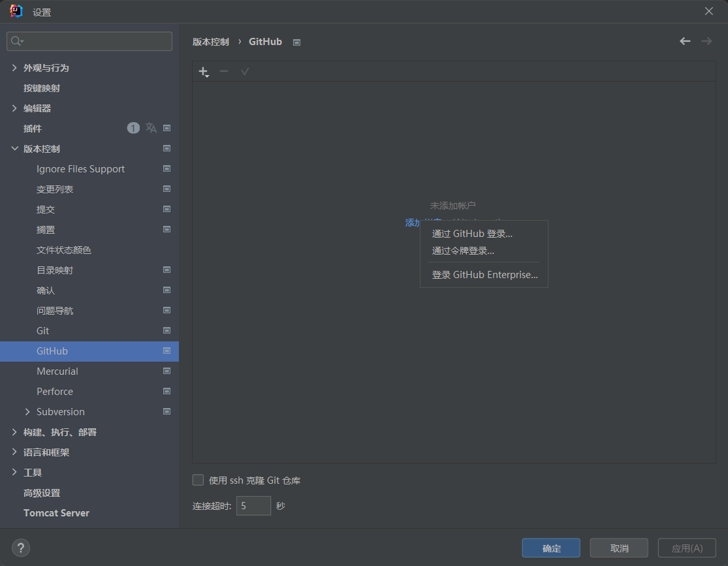This screenshot has height=566, width=728.
Task: Choose 通过令牌登录... from popup
Action: (484, 251)
